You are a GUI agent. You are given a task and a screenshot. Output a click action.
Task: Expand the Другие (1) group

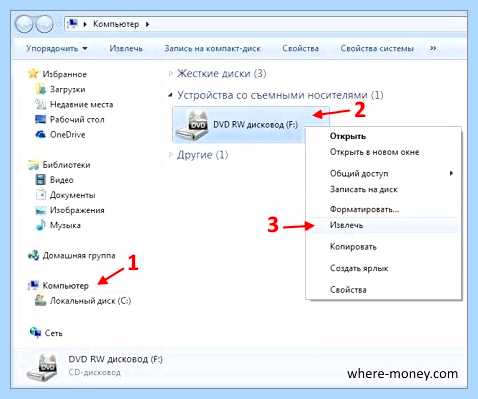[x=171, y=155]
